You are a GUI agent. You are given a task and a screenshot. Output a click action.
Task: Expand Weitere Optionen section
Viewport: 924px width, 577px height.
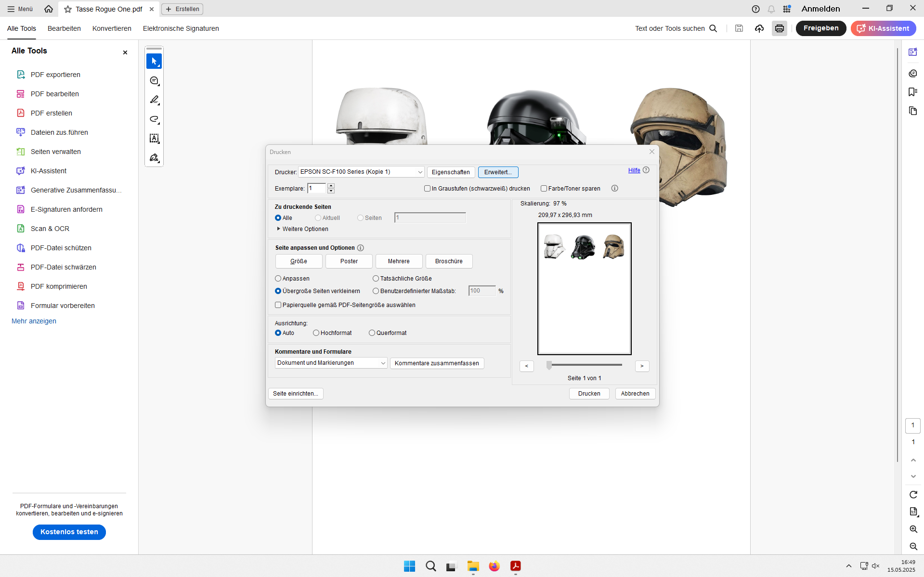[x=302, y=229]
